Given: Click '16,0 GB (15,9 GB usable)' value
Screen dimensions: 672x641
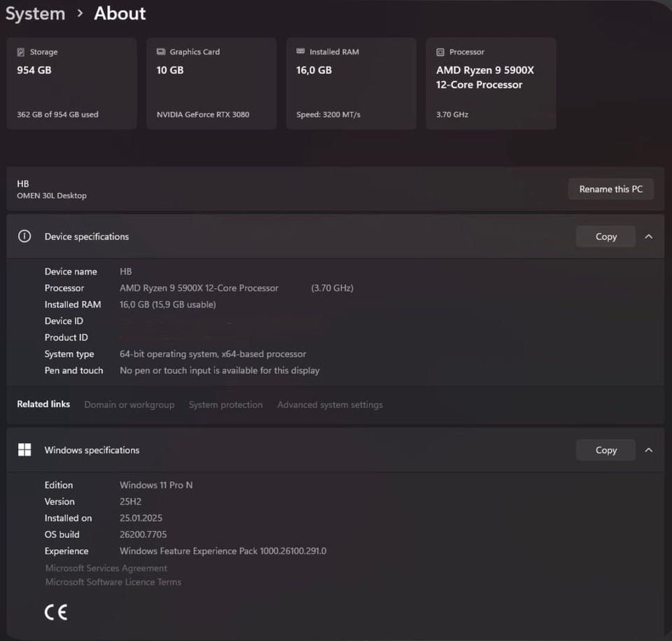Looking at the screenshot, I should click(167, 304).
